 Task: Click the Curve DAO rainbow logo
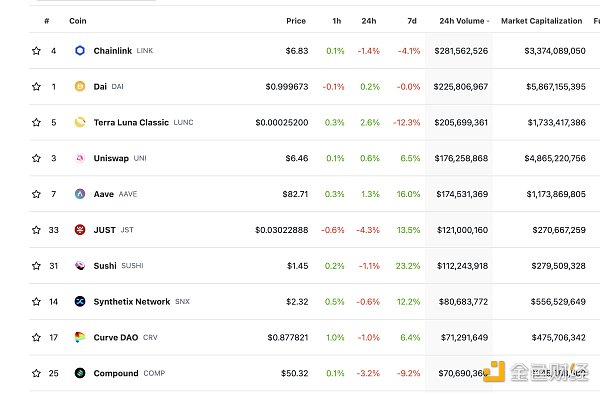80,337
